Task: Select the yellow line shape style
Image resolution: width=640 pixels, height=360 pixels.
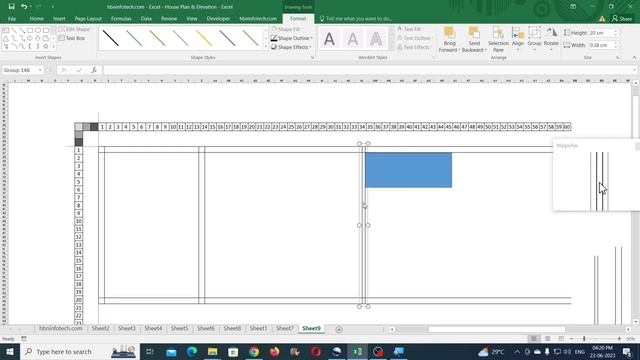Action: [x=204, y=38]
